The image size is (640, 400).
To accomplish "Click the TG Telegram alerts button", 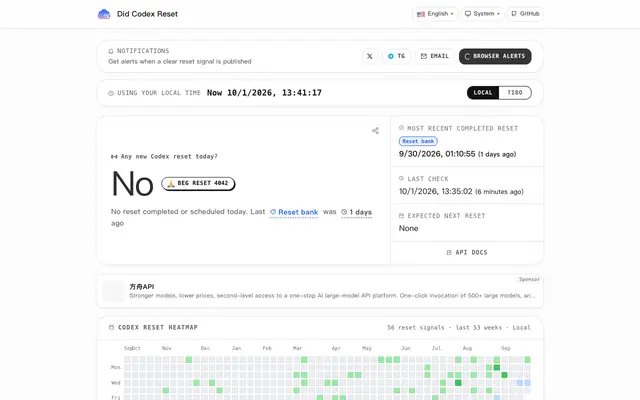I will 396,56.
